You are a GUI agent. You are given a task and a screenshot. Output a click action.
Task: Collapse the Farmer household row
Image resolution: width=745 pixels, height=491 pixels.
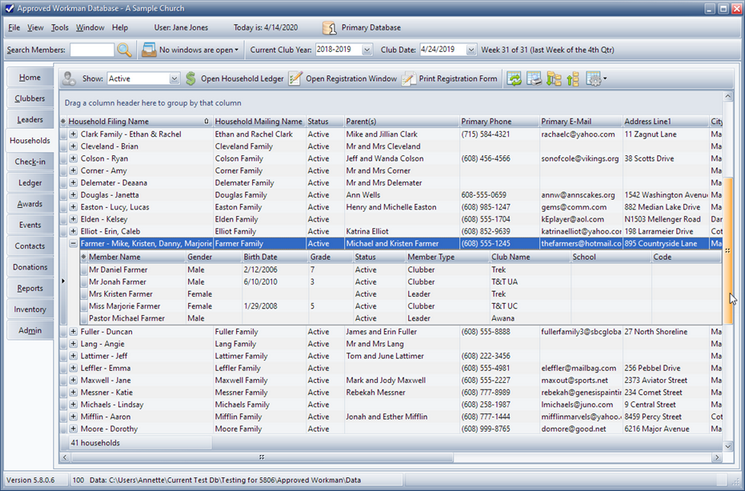pyautogui.click(x=73, y=243)
